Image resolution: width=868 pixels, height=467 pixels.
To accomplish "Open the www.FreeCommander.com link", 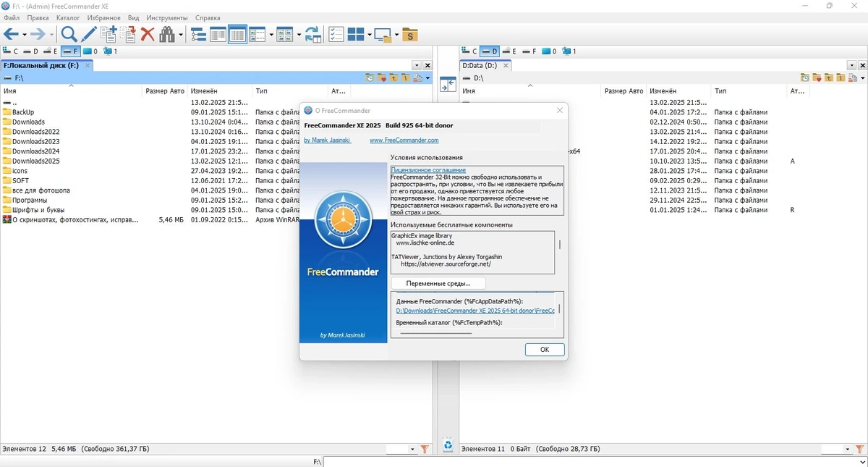I will [404, 140].
